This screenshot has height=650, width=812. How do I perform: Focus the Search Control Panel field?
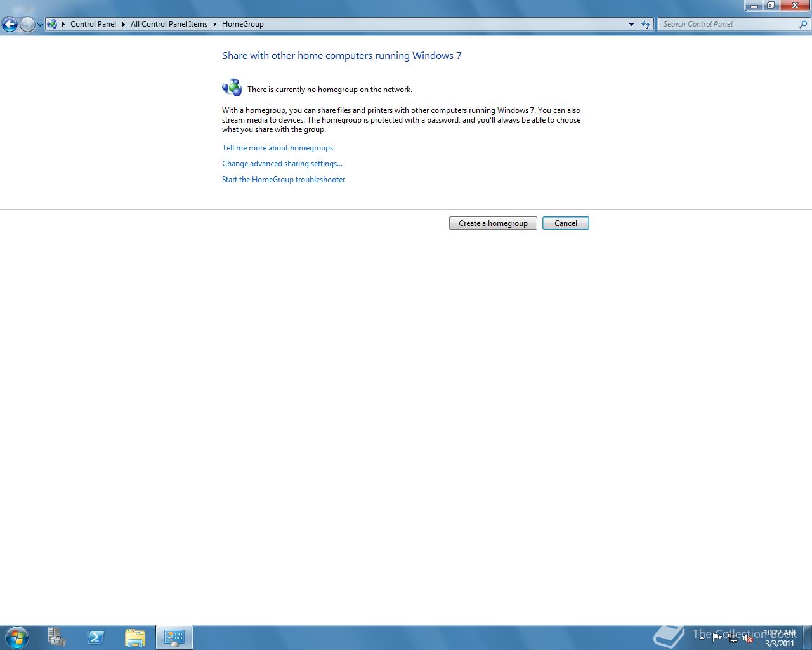(728, 24)
